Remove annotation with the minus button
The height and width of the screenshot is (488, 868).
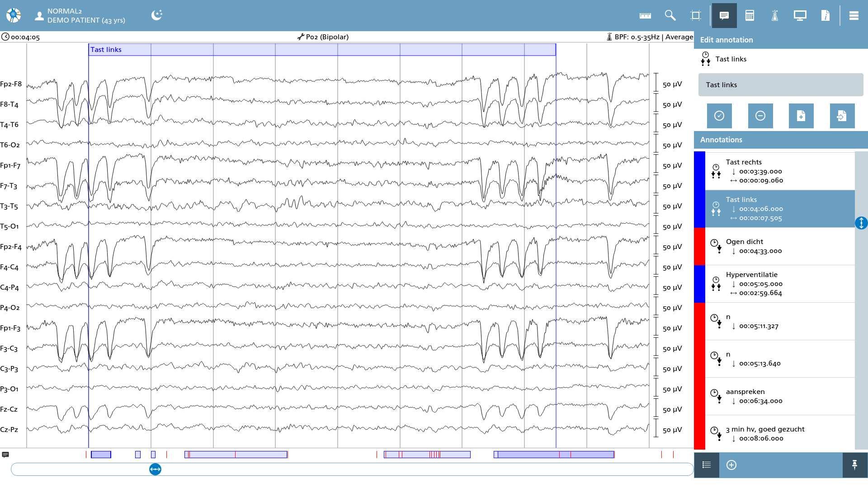pos(760,116)
